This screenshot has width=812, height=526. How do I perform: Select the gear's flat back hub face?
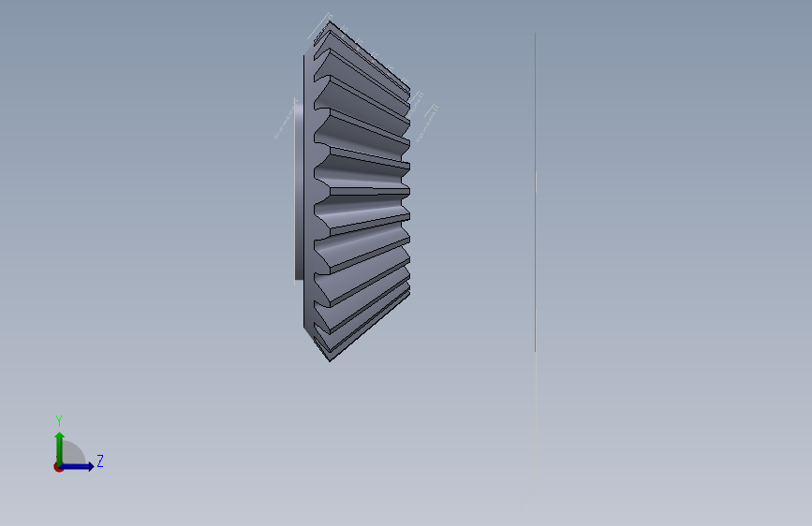pos(299,191)
